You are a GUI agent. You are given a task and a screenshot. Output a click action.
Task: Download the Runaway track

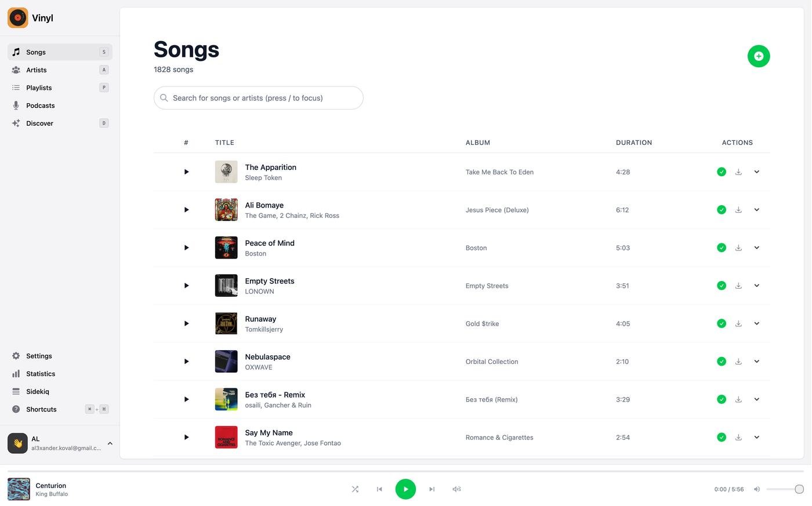click(738, 323)
